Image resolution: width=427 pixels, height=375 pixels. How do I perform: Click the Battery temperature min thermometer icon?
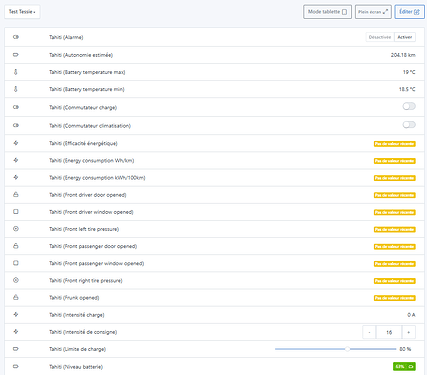pyautogui.click(x=16, y=89)
